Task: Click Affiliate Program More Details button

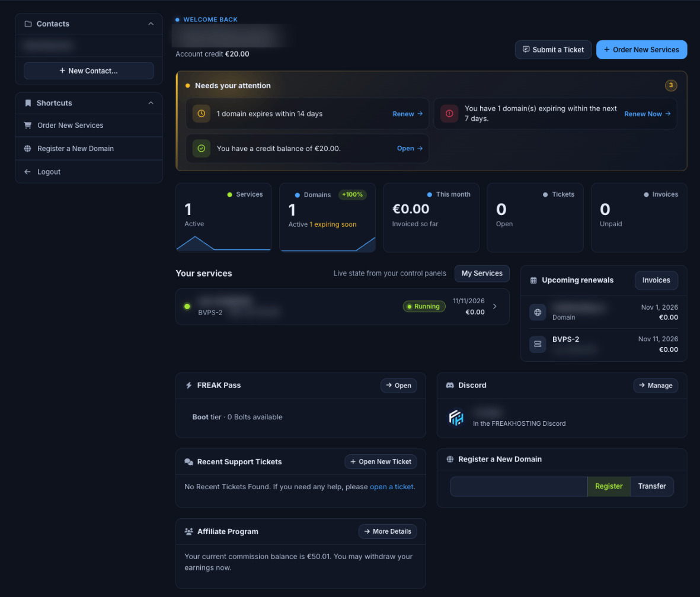Action: click(388, 531)
